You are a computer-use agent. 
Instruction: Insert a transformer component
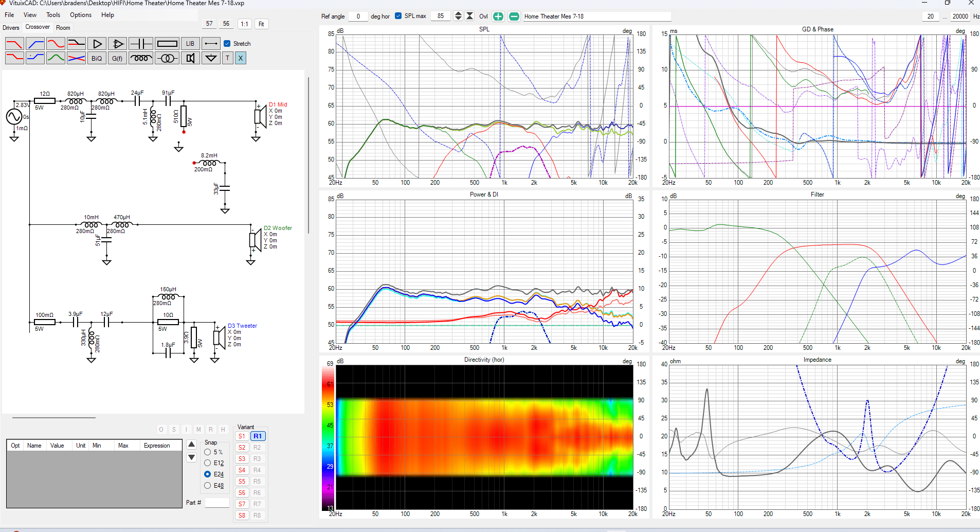pyautogui.click(x=167, y=58)
